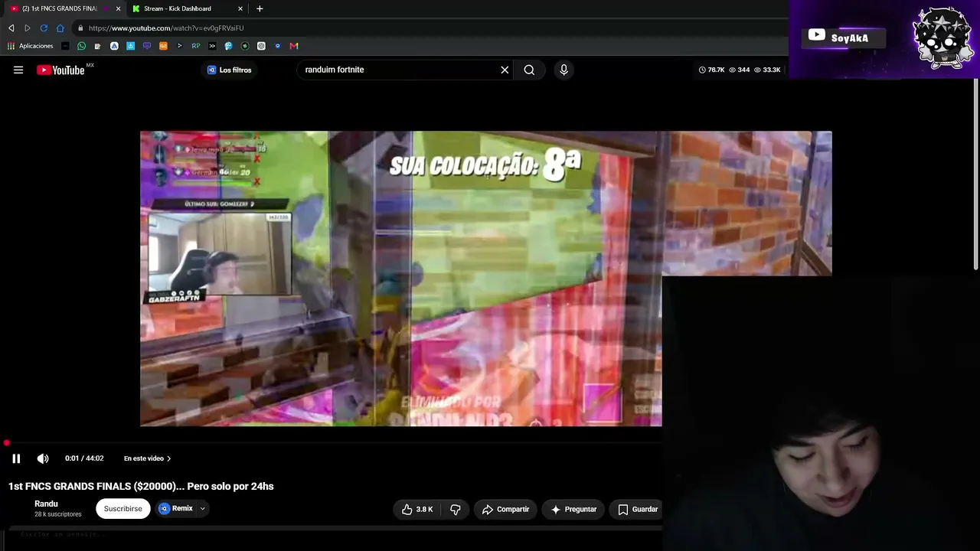Click the SoyAkA YouTube overlay badge
This screenshot has width=980, height=551.
click(x=843, y=37)
